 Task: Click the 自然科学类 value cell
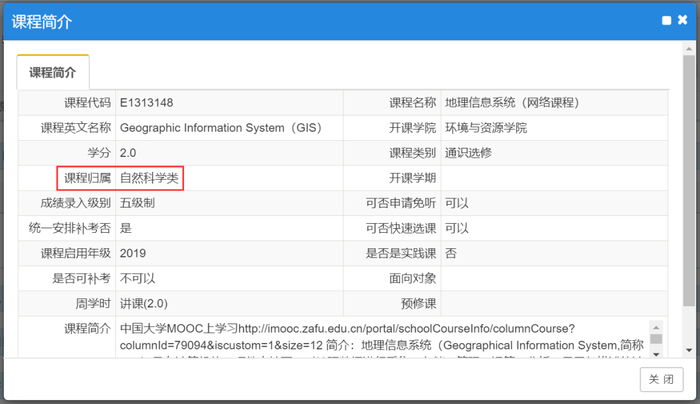pyautogui.click(x=150, y=178)
